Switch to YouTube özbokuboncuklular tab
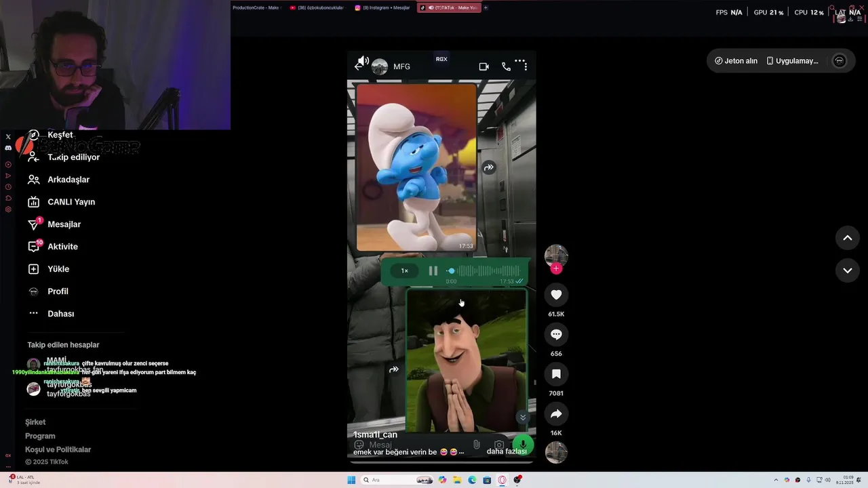Image resolution: width=868 pixels, height=488 pixels. (317, 7)
